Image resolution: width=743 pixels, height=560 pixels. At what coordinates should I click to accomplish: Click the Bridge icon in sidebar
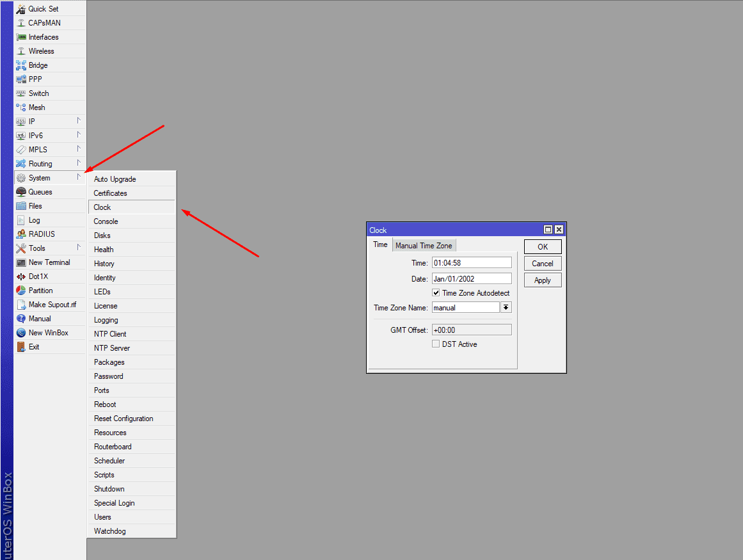21,65
